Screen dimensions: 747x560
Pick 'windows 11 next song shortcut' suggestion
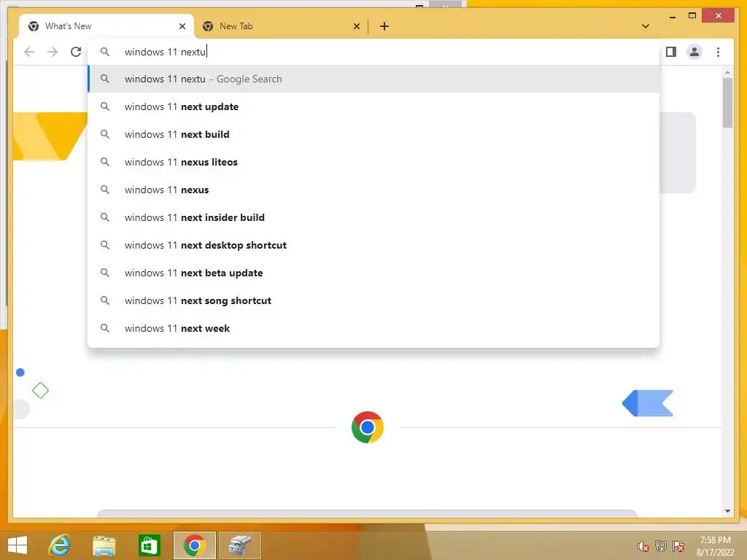373,300
